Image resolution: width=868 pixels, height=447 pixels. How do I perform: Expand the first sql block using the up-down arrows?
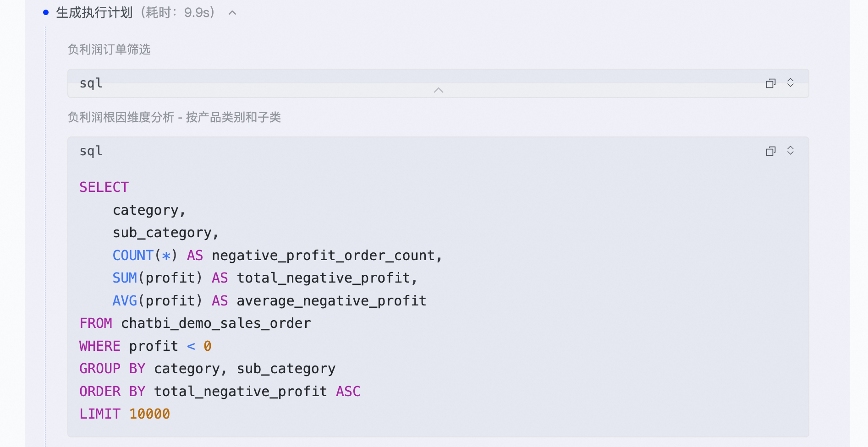tap(790, 83)
